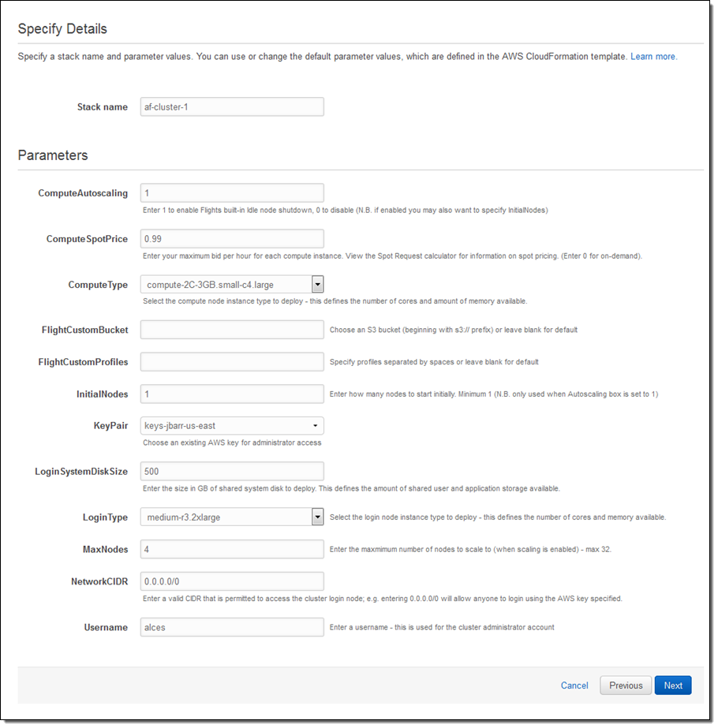718x728 pixels.
Task: Click the MaxNodes input field
Action: 232,549
